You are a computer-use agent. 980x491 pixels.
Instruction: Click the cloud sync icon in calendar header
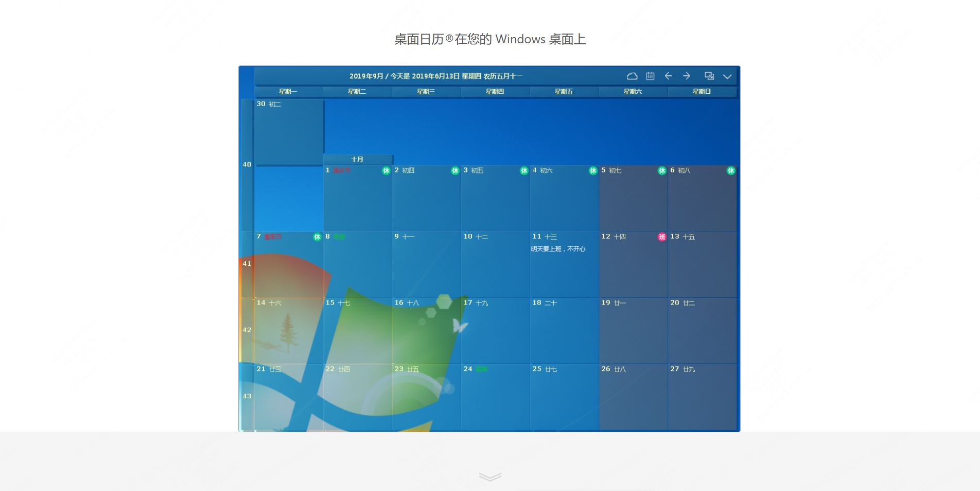632,76
